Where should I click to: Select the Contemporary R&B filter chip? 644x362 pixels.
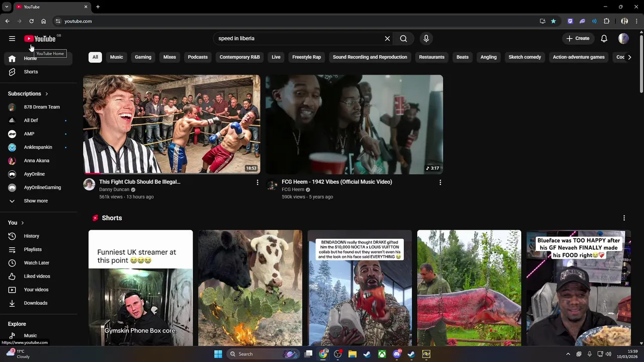coord(239,57)
